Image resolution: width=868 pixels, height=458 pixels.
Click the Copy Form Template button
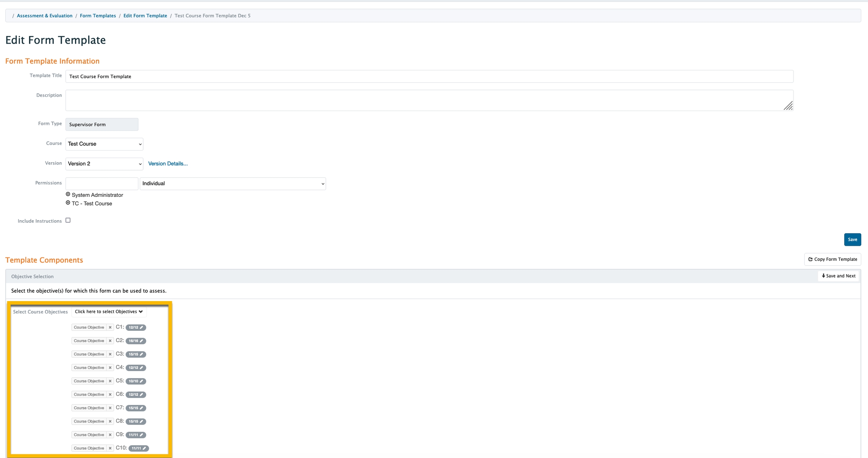pyautogui.click(x=833, y=259)
